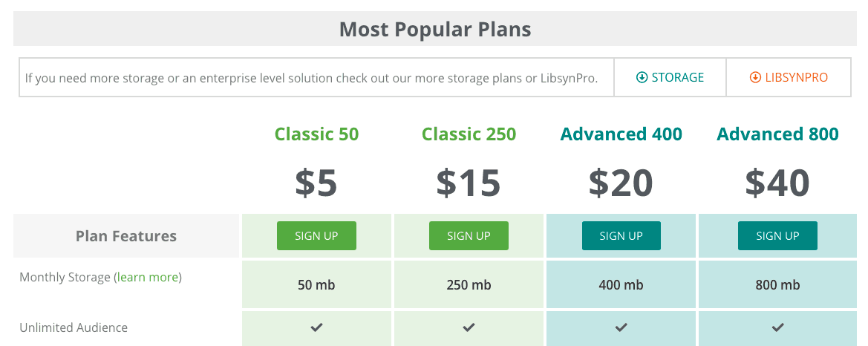Click the 800 mb storage cell

tap(777, 285)
